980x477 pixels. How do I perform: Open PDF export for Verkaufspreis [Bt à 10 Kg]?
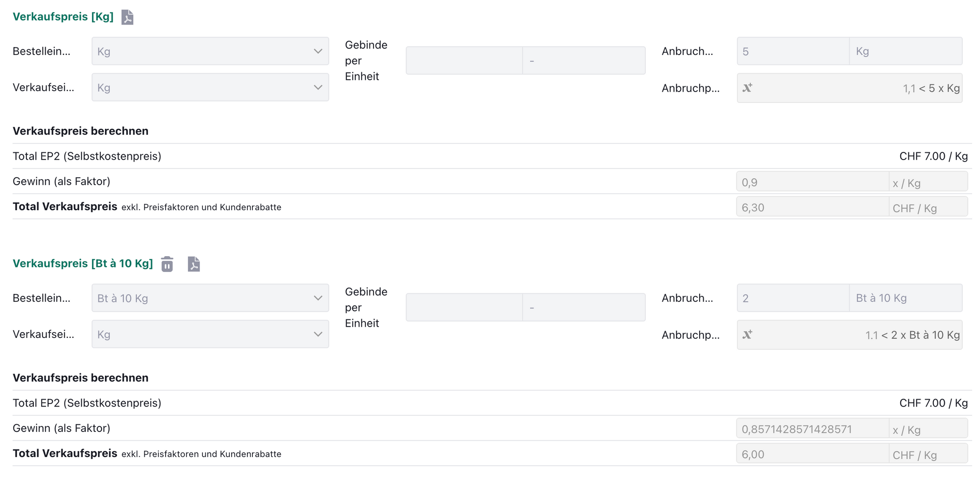[x=194, y=264]
